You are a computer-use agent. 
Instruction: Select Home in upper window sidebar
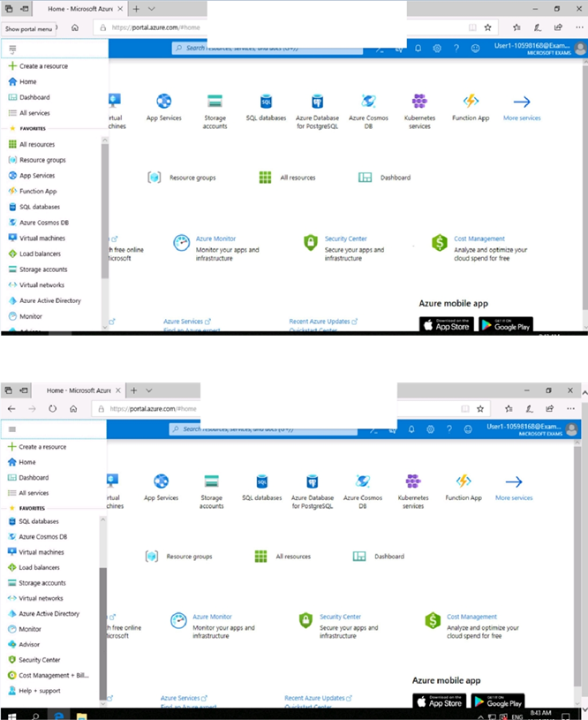point(22,82)
